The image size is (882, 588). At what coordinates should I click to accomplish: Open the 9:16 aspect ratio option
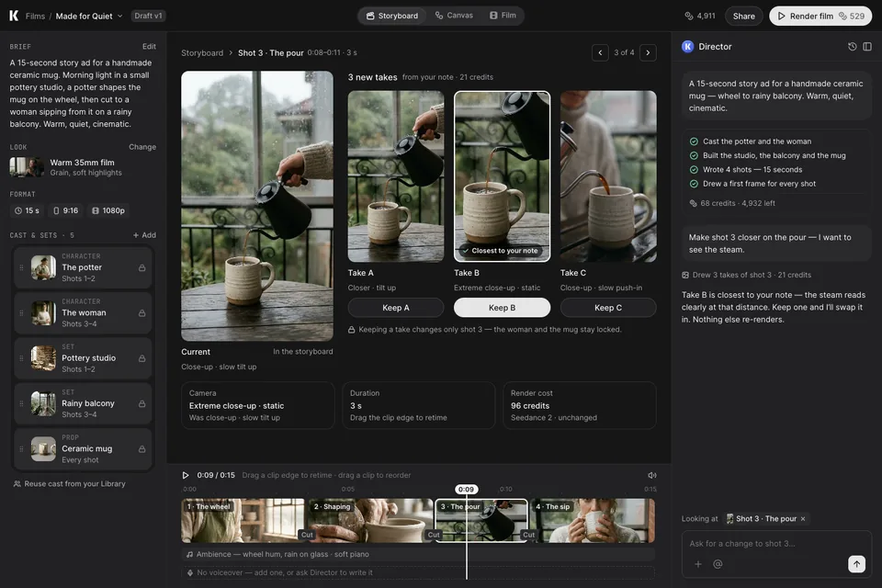pyautogui.click(x=66, y=210)
